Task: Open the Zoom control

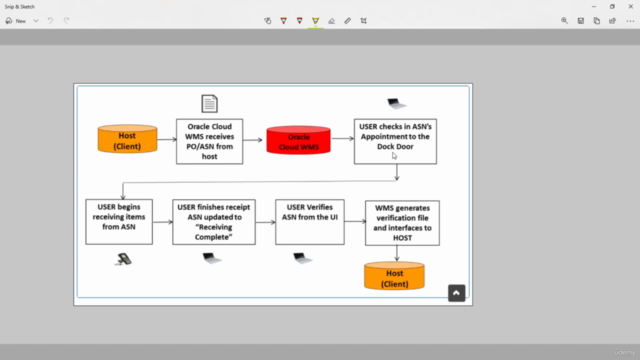Action: (x=564, y=21)
